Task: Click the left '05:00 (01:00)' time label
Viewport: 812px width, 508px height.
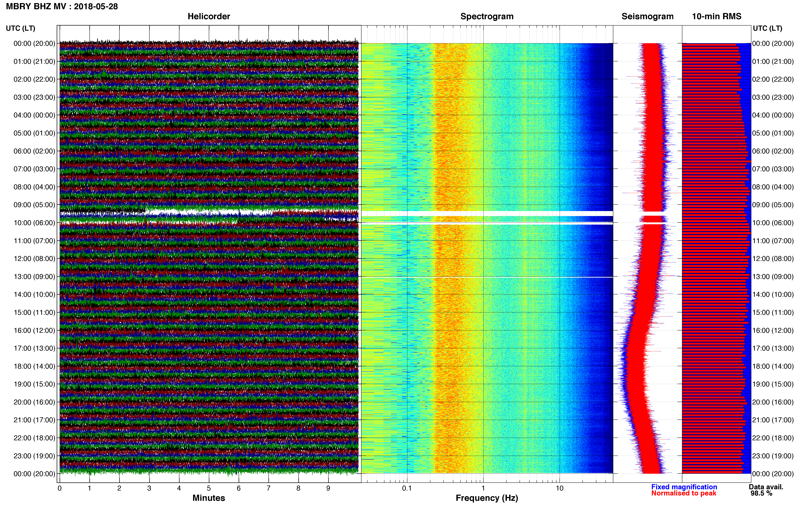Action: [x=34, y=133]
